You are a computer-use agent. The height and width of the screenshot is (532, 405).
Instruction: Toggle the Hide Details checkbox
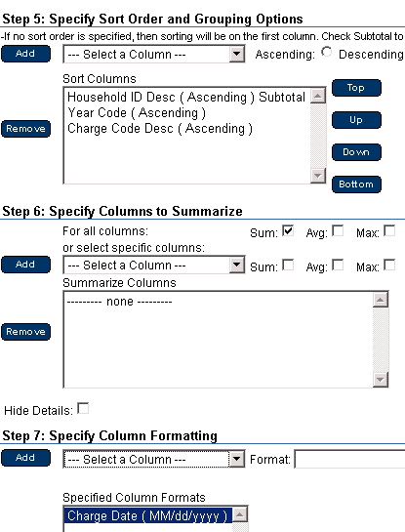(83, 408)
